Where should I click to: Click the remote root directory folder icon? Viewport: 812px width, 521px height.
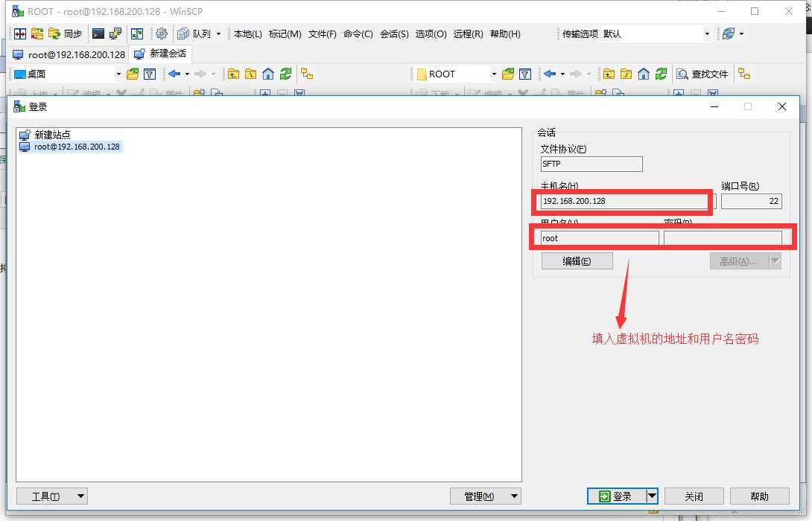[x=626, y=74]
